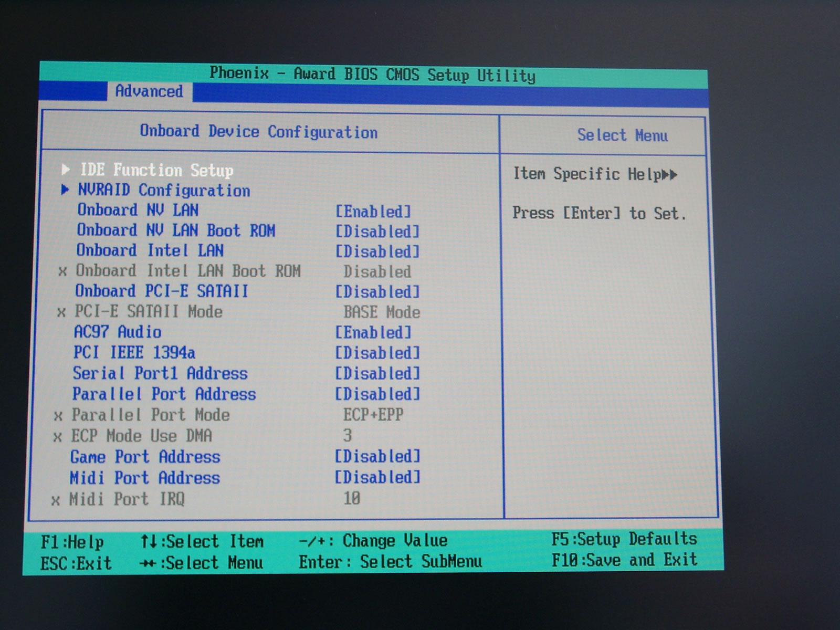Click grayed Midi Port IRQ label
840x630 pixels.
point(127,499)
